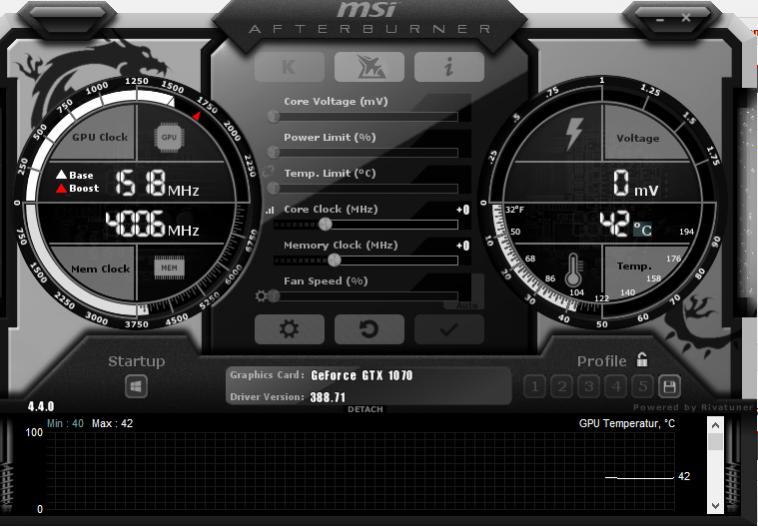Click the DETACH monitor label

pos(365,409)
